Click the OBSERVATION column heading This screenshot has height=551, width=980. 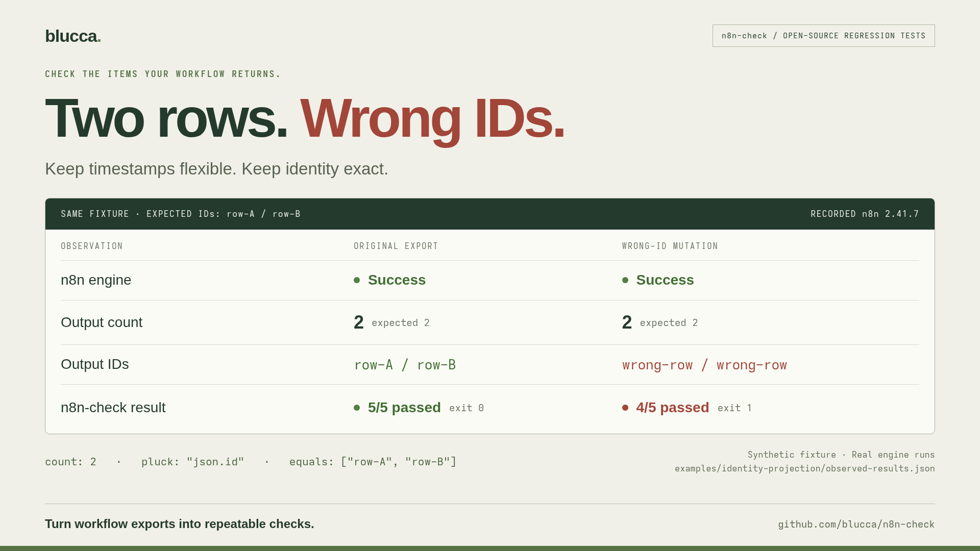pos(92,246)
